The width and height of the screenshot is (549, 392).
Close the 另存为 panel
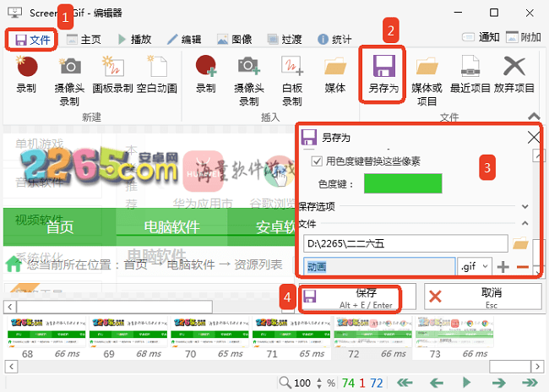click(x=534, y=138)
